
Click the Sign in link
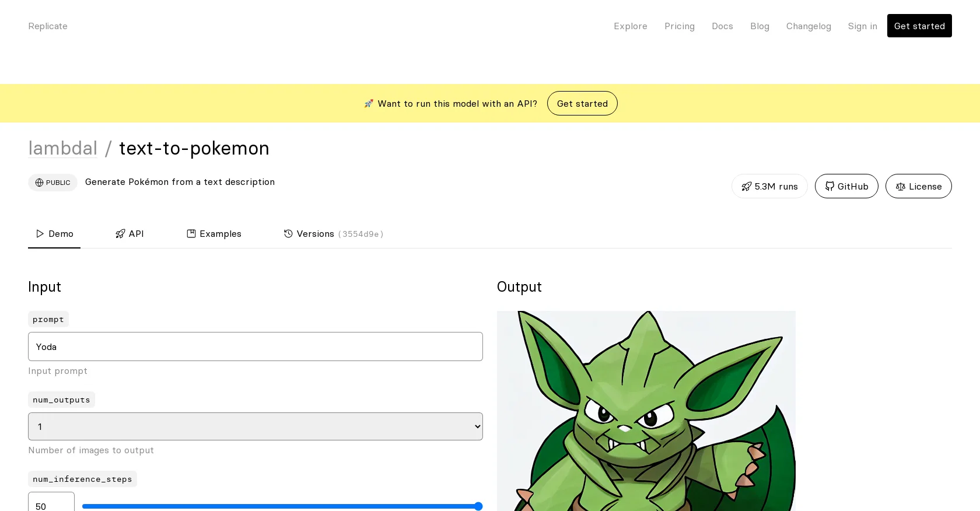click(862, 26)
